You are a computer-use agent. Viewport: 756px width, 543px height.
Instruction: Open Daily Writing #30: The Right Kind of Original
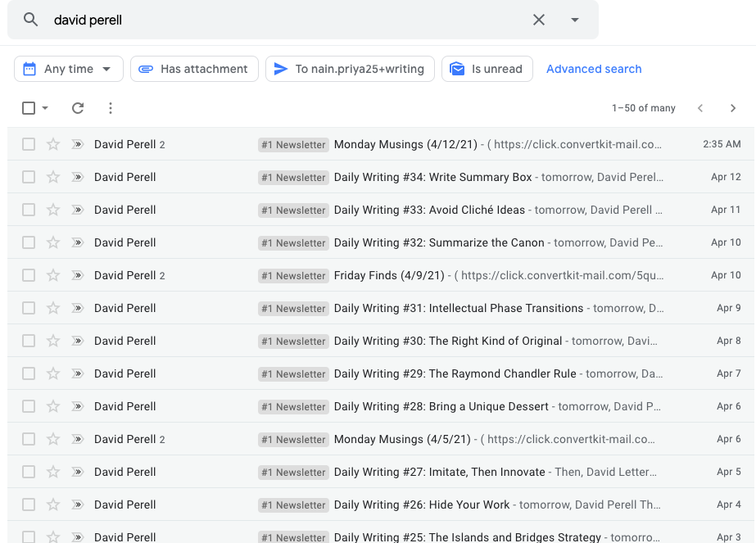[x=381, y=341]
